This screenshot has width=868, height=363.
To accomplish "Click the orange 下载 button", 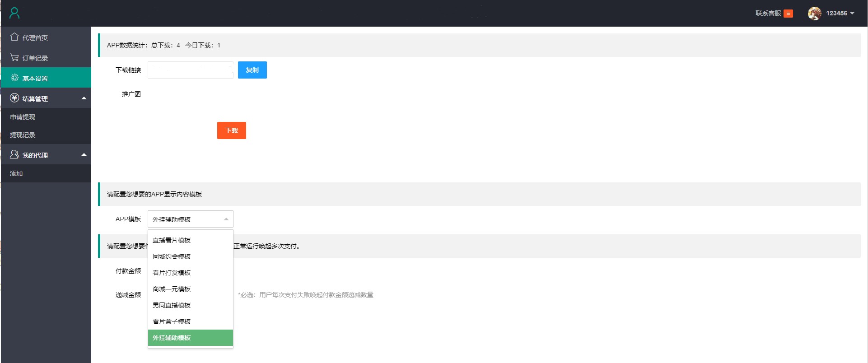I will (x=232, y=130).
